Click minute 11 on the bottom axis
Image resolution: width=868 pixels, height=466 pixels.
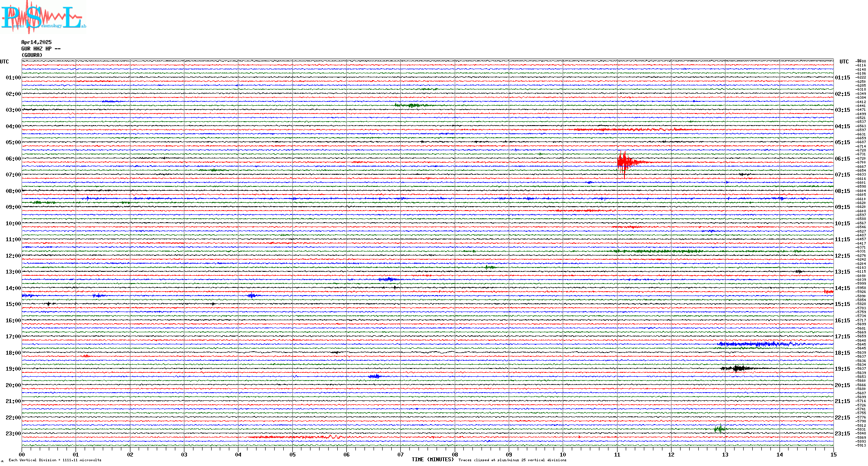tap(617, 454)
